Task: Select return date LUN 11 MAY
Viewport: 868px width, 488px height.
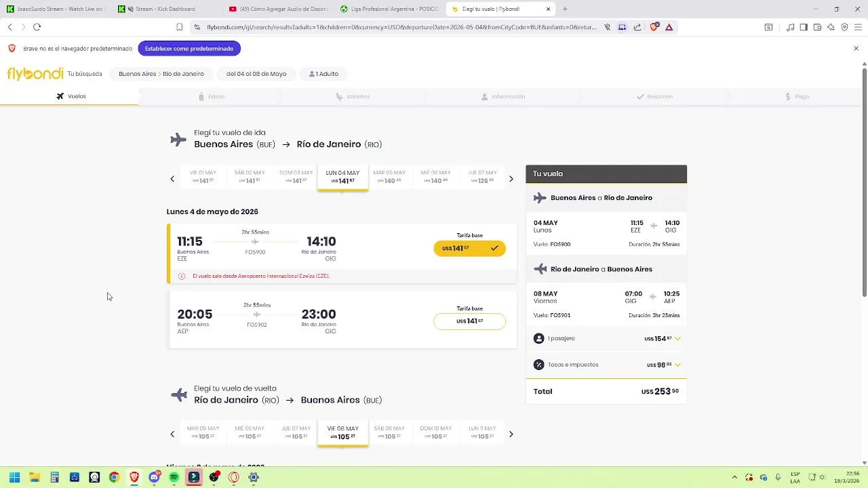Action: point(482,432)
